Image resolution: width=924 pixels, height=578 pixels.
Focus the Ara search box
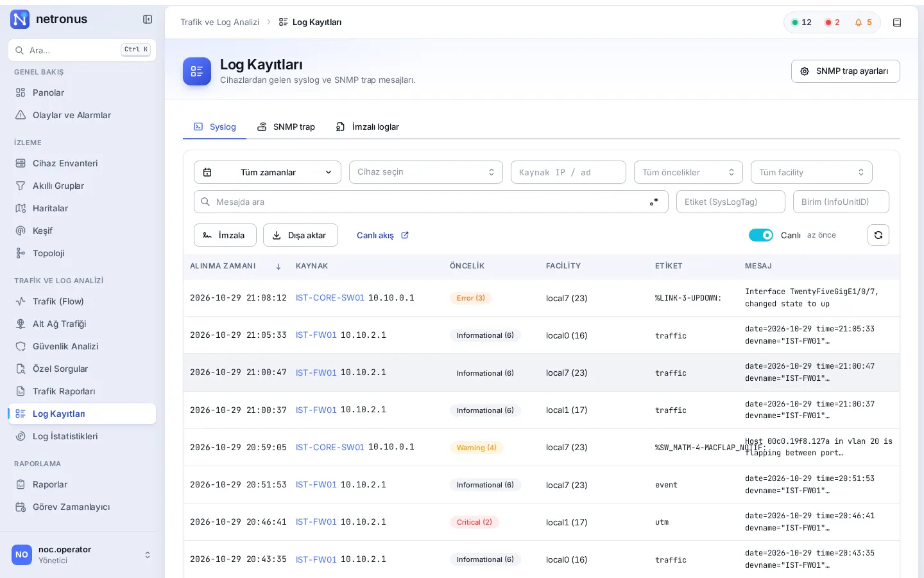click(82, 50)
